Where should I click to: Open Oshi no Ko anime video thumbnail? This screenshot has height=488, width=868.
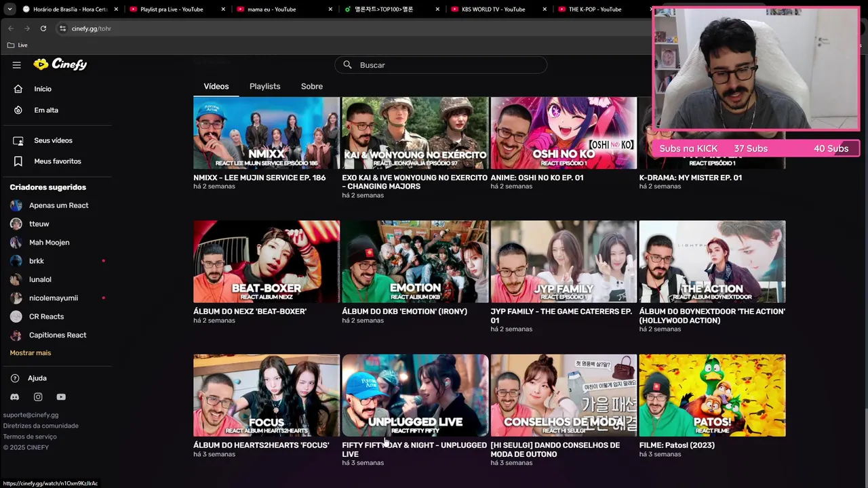(x=564, y=133)
